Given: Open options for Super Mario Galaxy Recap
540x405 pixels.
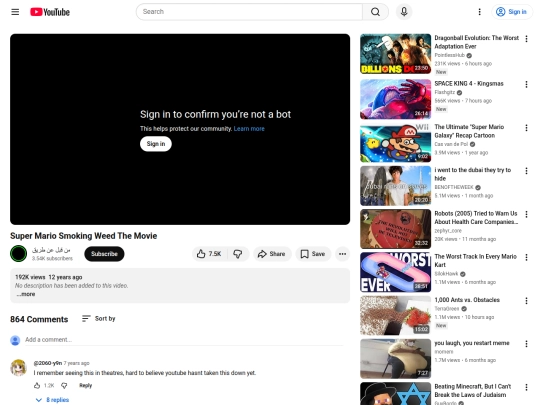Looking at the screenshot, I should coord(526,128).
